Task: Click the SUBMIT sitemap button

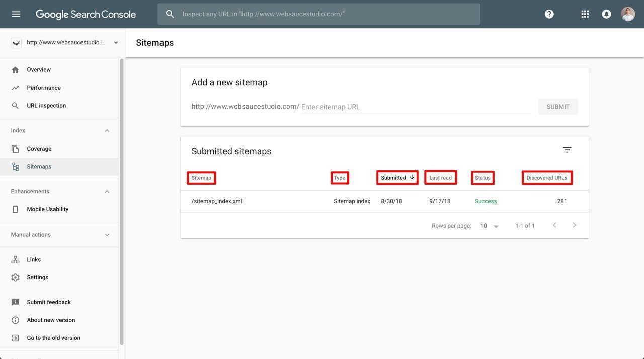Action: click(x=558, y=107)
